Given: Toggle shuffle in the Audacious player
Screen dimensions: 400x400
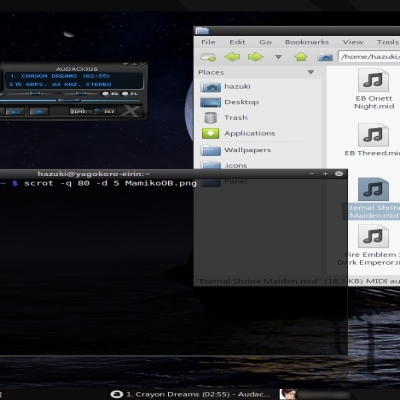Looking at the screenshot, I should tap(81, 111).
